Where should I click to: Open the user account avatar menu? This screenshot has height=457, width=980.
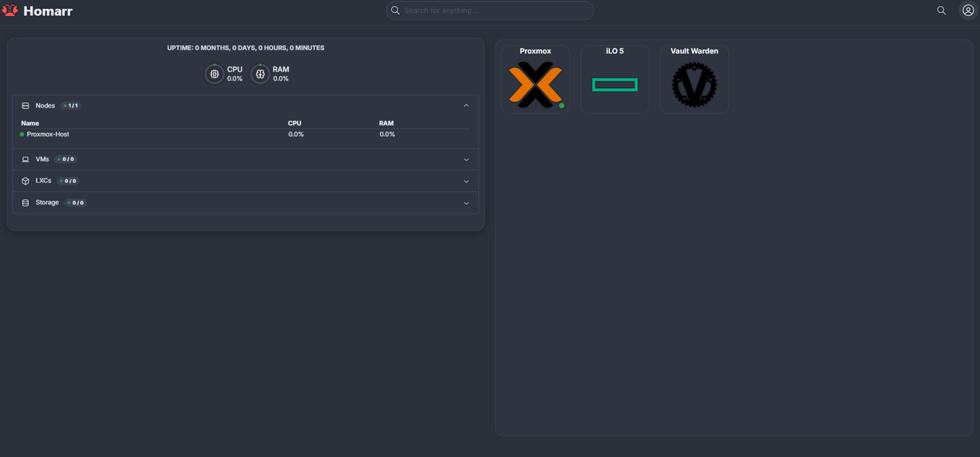point(968,10)
